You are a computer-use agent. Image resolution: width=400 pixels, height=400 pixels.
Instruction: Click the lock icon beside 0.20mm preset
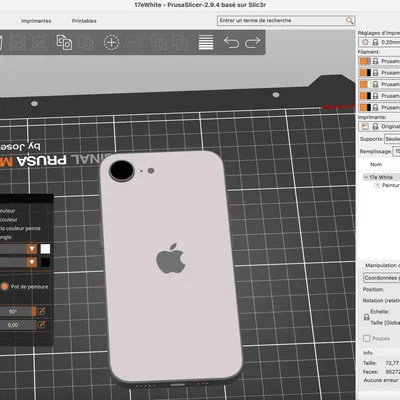[x=375, y=42]
